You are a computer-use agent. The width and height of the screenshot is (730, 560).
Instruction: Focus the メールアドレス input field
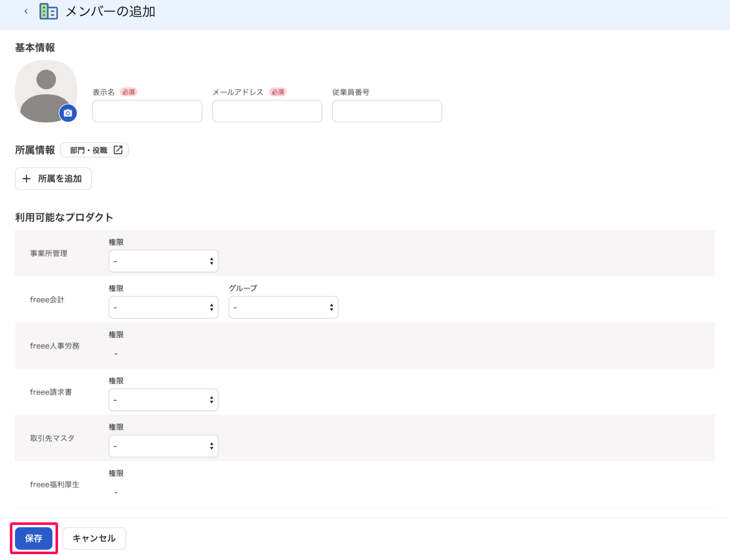click(x=267, y=111)
